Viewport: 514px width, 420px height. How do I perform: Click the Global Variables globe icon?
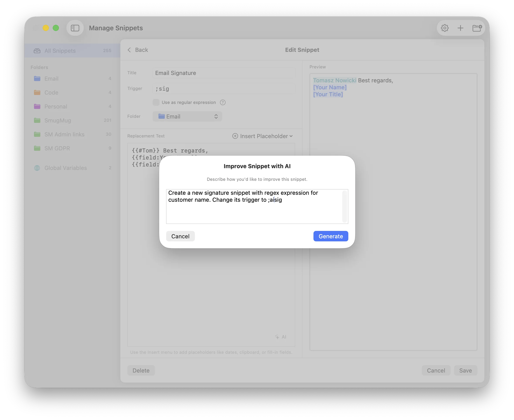click(37, 168)
